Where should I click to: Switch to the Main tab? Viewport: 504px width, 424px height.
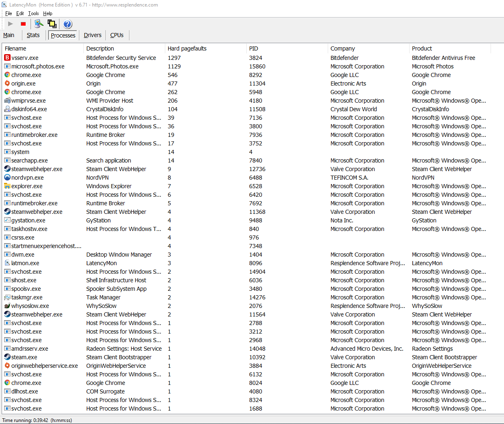[9, 35]
